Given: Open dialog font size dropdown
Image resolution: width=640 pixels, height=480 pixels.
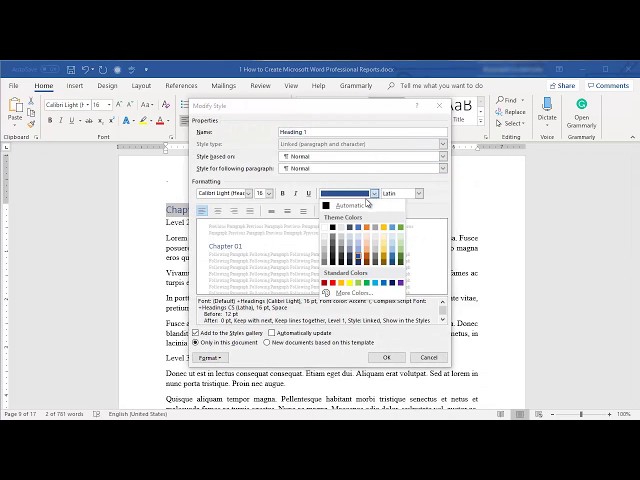Looking at the screenshot, I should [269, 193].
